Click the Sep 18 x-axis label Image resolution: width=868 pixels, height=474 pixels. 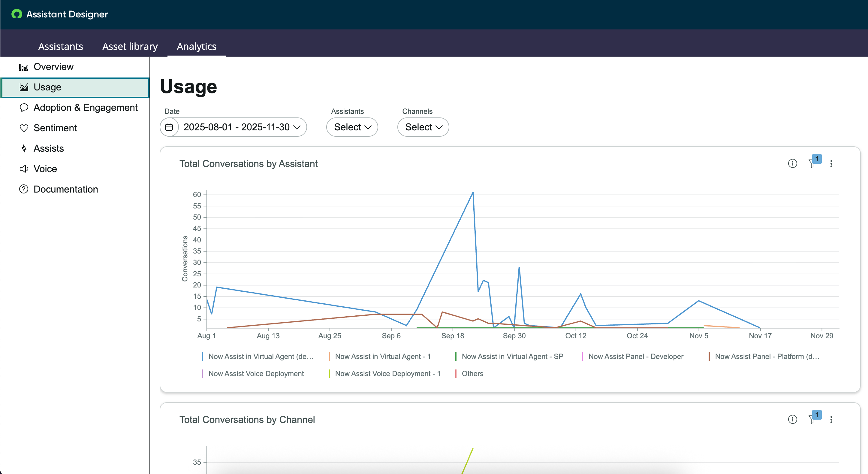[x=453, y=336]
